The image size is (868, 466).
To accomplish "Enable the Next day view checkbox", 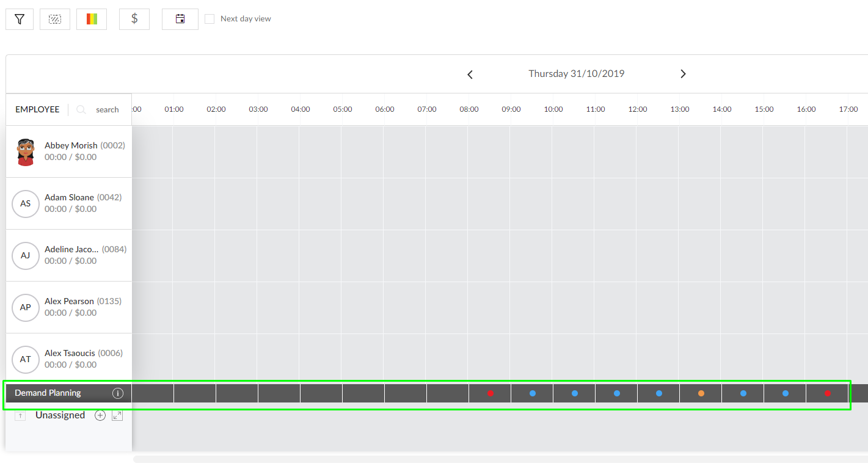I will coord(210,19).
